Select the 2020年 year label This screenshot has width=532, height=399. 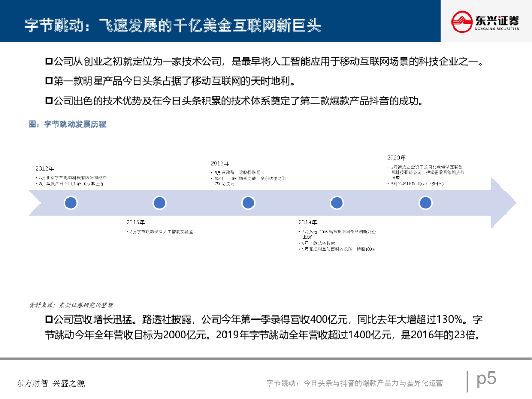point(396,158)
